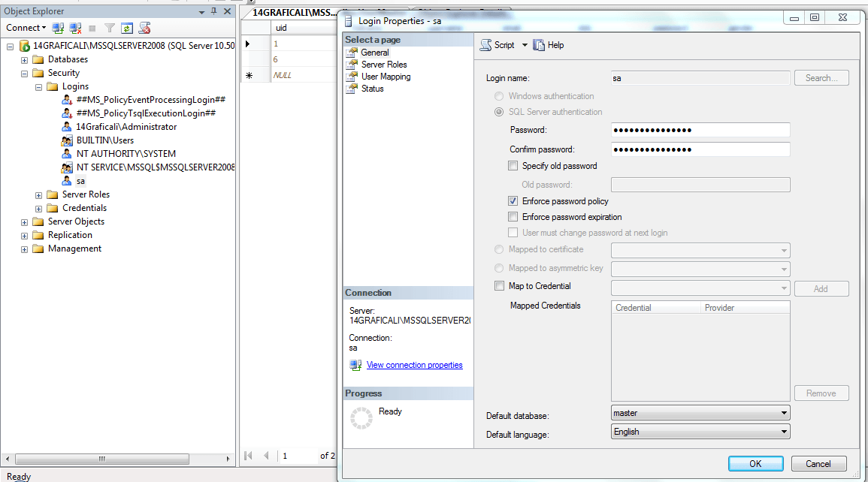Select the Status page
The height and width of the screenshot is (482, 868).
coord(372,89)
